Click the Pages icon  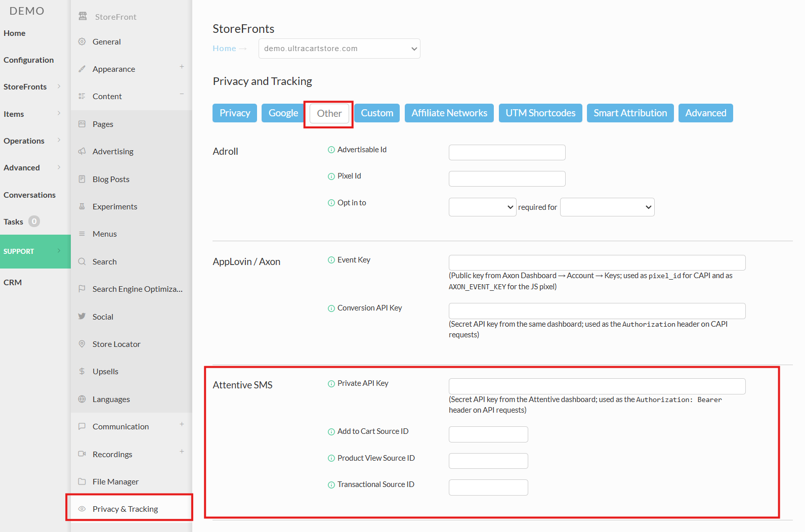click(x=82, y=124)
